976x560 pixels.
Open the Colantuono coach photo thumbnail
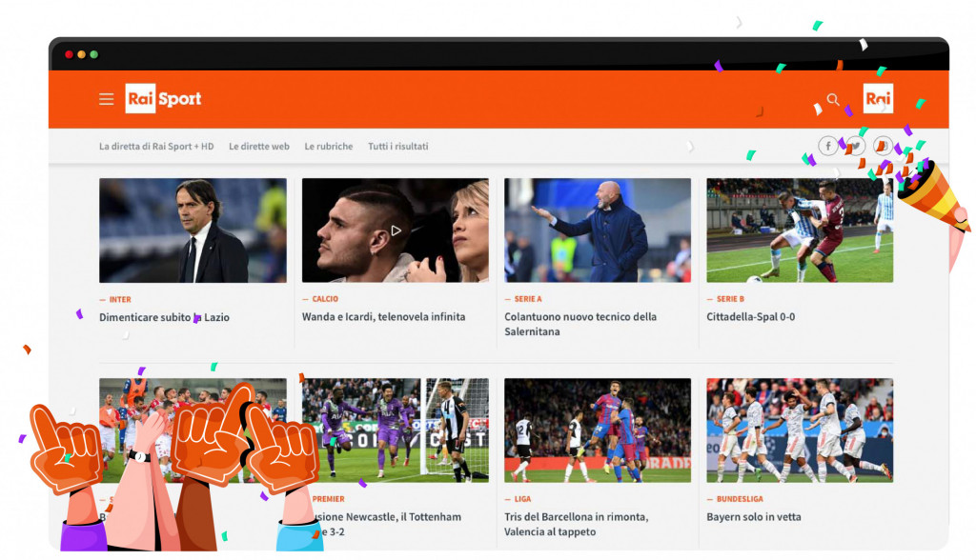[598, 230]
